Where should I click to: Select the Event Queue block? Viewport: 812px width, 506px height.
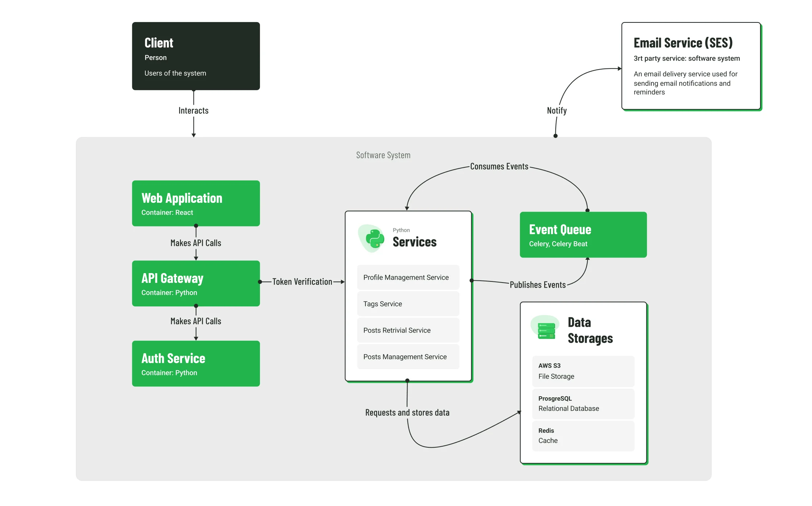click(583, 235)
